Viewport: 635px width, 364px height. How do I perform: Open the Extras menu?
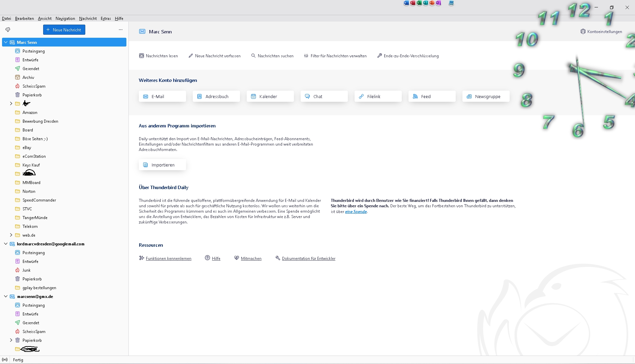click(x=106, y=19)
